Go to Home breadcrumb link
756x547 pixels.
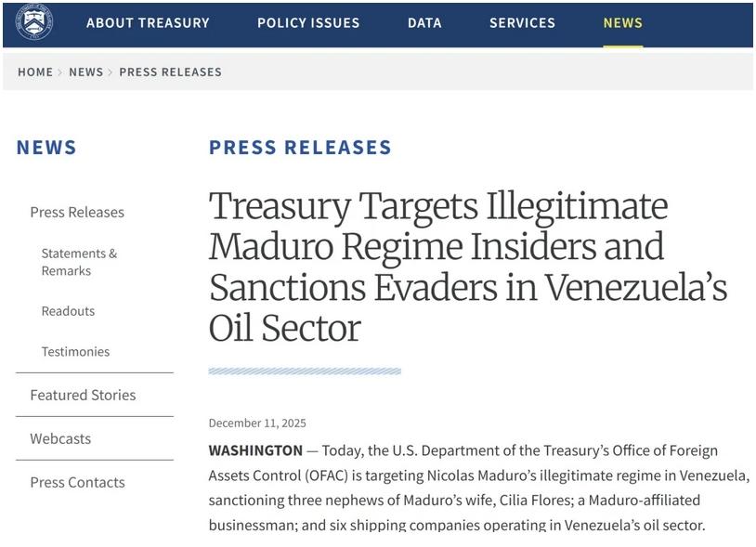[35, 72]
